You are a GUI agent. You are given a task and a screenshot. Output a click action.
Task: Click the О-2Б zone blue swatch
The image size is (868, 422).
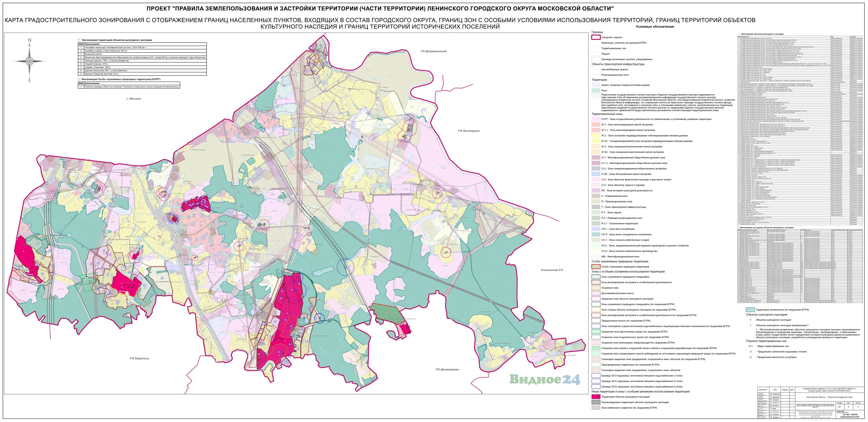596,174
